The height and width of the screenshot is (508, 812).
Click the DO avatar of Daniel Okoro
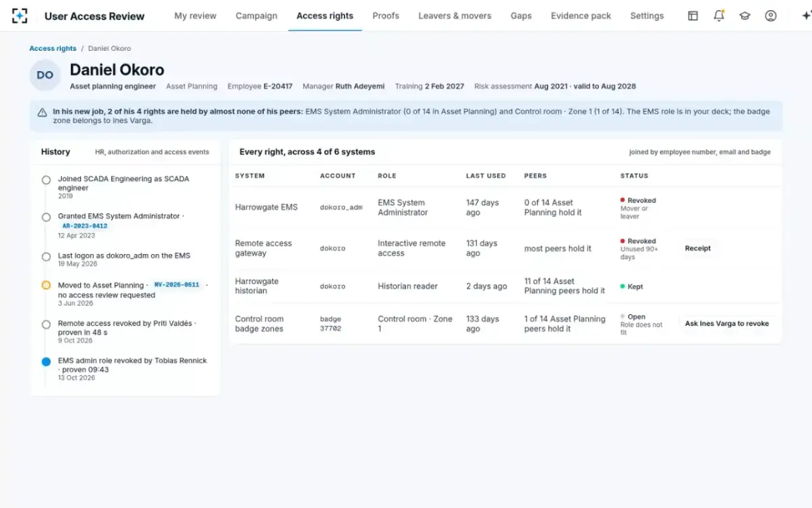coord(45,75)
